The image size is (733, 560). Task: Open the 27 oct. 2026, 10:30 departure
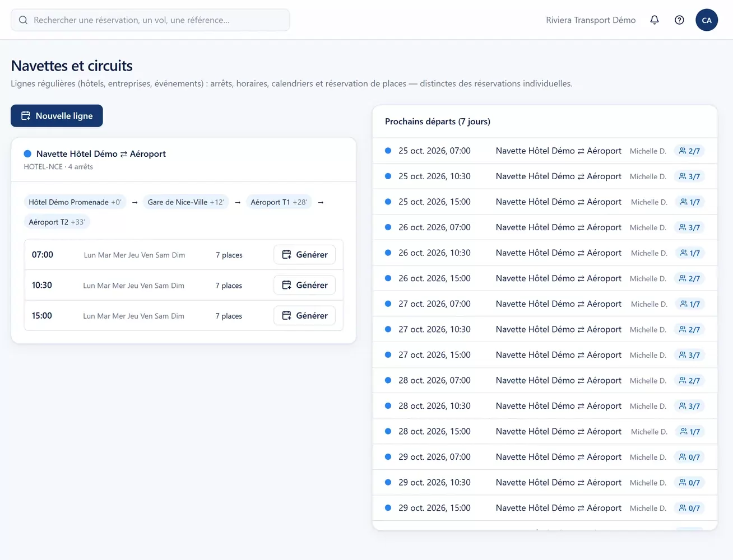(x=545, y=329)
